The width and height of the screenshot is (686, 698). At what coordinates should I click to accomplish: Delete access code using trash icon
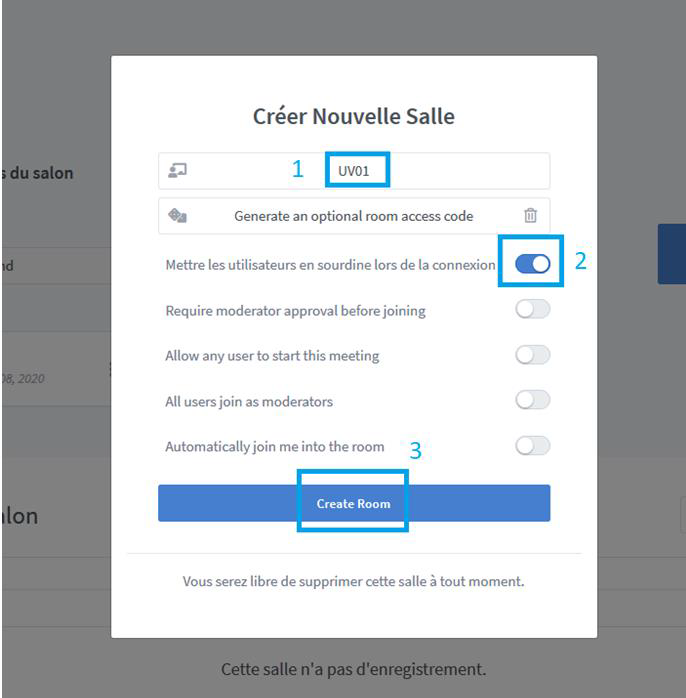tap(530, 215)
